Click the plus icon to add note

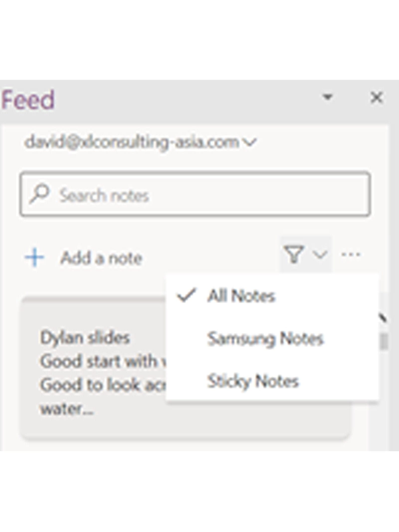pos(35,257)
